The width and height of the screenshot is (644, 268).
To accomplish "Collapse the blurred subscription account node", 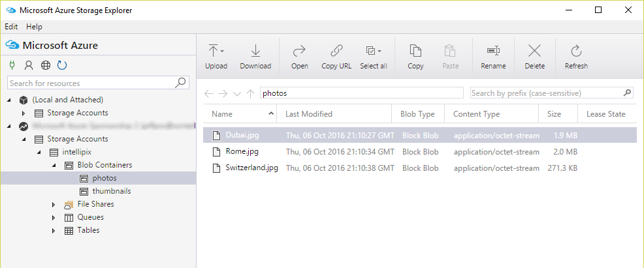I will click(10, 127).
